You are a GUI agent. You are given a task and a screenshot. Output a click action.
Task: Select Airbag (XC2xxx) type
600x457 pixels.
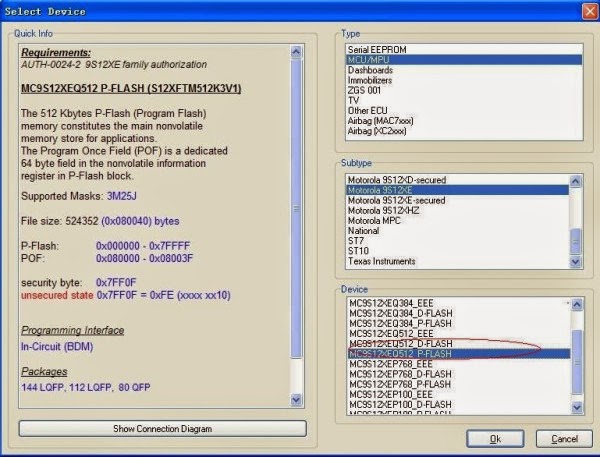[x=464, y=131]
